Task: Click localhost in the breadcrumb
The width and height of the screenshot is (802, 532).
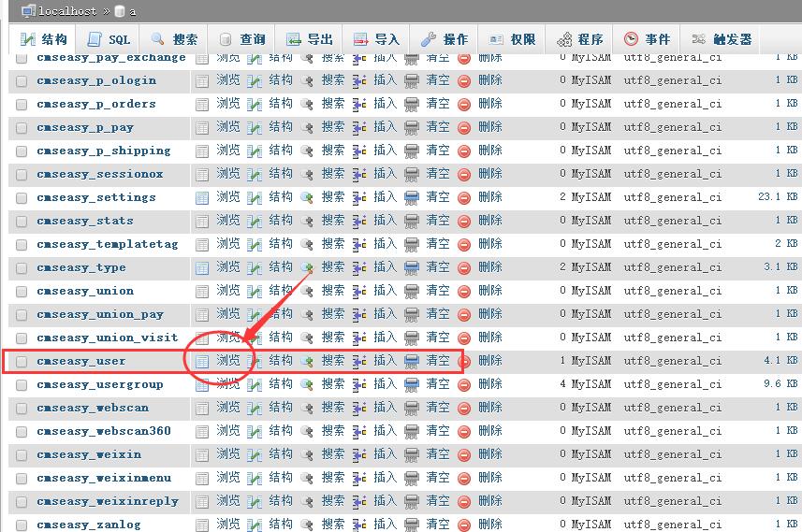Action: [67, 11]
